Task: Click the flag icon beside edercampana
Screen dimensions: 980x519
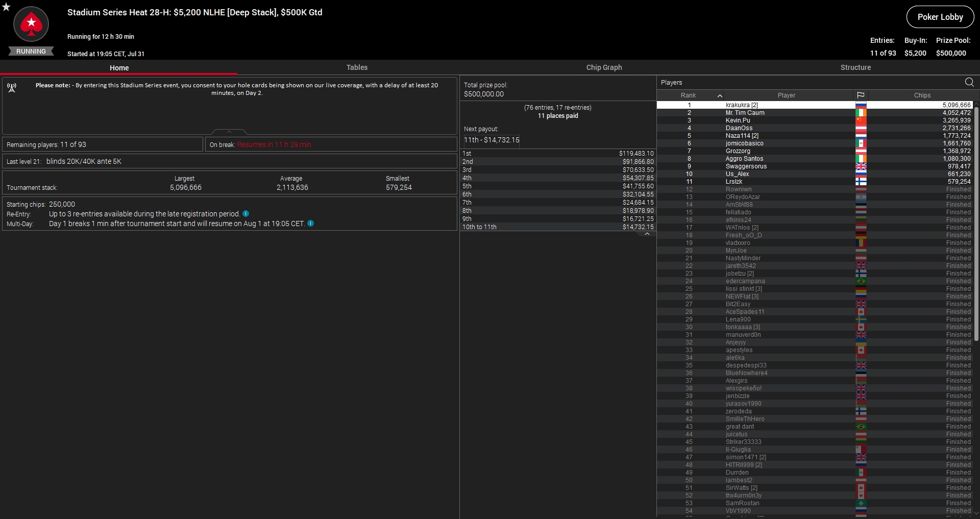Action: pyautogui.click(x=861, y=281)
